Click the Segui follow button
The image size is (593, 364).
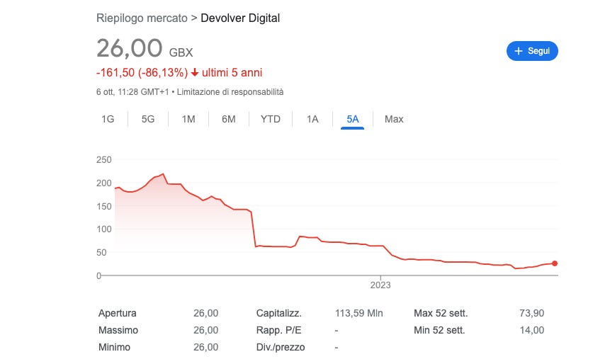pos(532,51)
